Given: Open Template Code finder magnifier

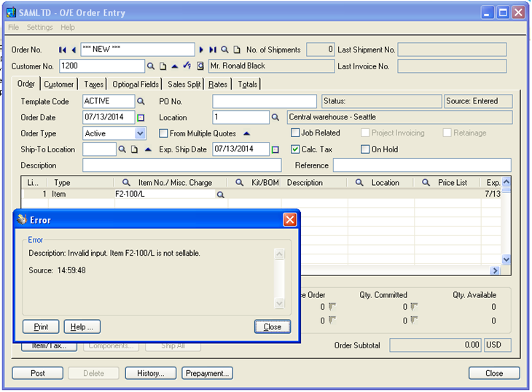Looking at the screenshot, I should [x=141, y=101].
